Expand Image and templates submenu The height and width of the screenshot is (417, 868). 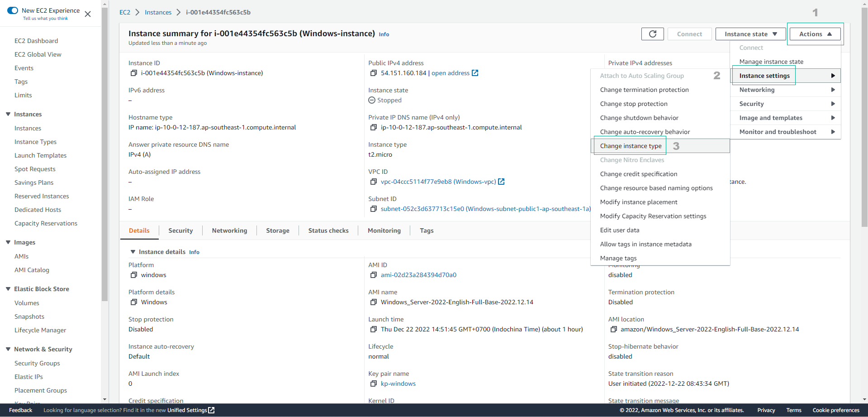(x=786, y=118)
